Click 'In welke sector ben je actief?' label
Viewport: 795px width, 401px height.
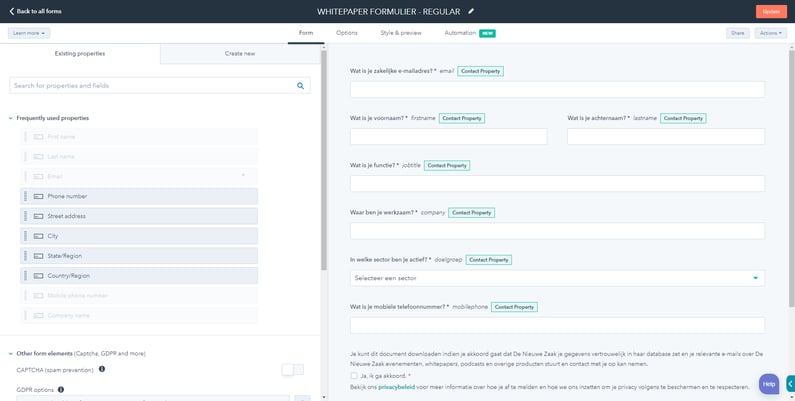389,260
